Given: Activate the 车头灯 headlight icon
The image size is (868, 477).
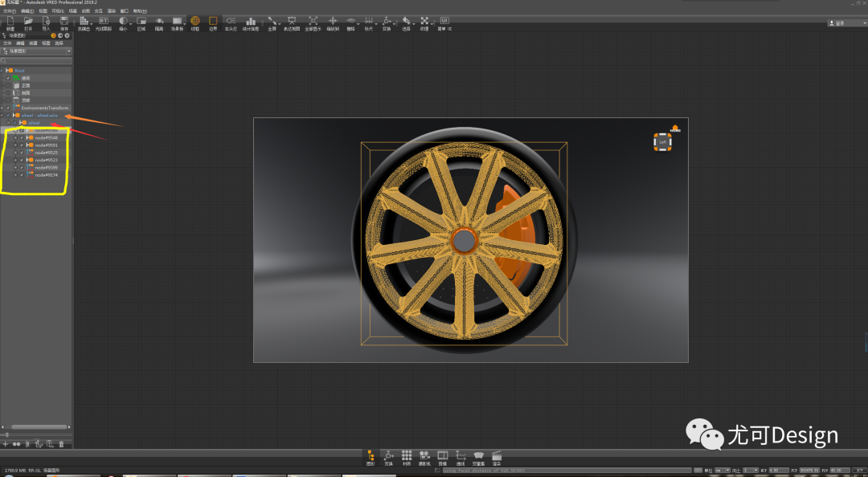Looking at the screenshot, I should [x=233, y=22].
